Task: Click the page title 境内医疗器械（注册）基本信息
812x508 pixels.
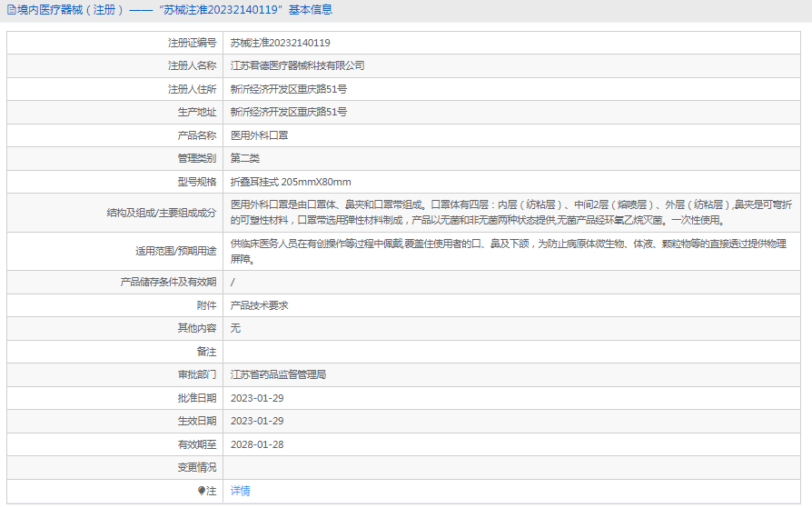Action: 175,10
